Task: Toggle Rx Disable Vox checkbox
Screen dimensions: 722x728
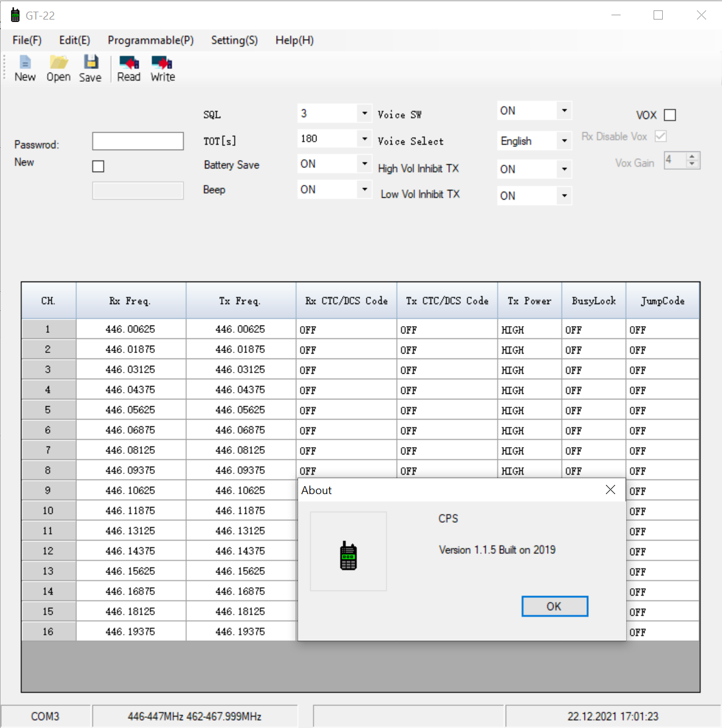Action: tap(660, 137)
